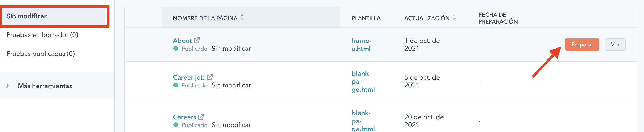Show Pruebas en borrador (0)

point(42,35)
